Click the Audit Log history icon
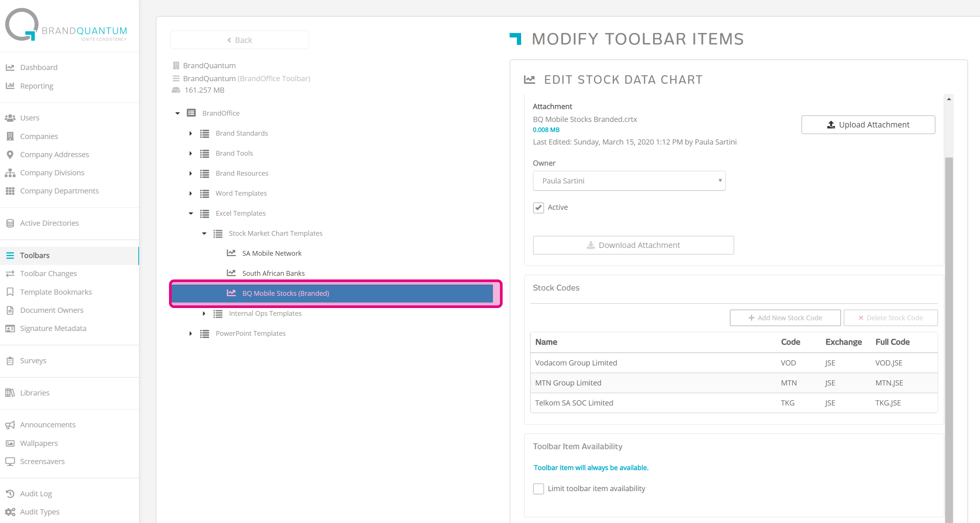Screen dimensions: 980x523 click(x=10, y=494)
